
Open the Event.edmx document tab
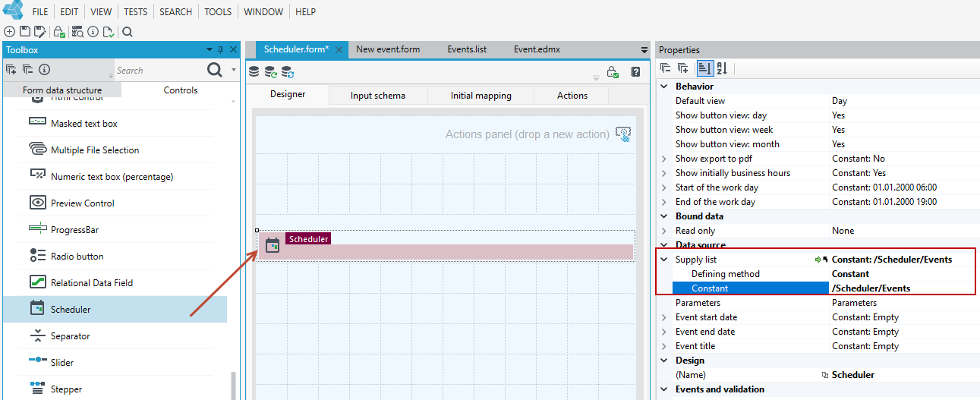click(x=537, y=49)
